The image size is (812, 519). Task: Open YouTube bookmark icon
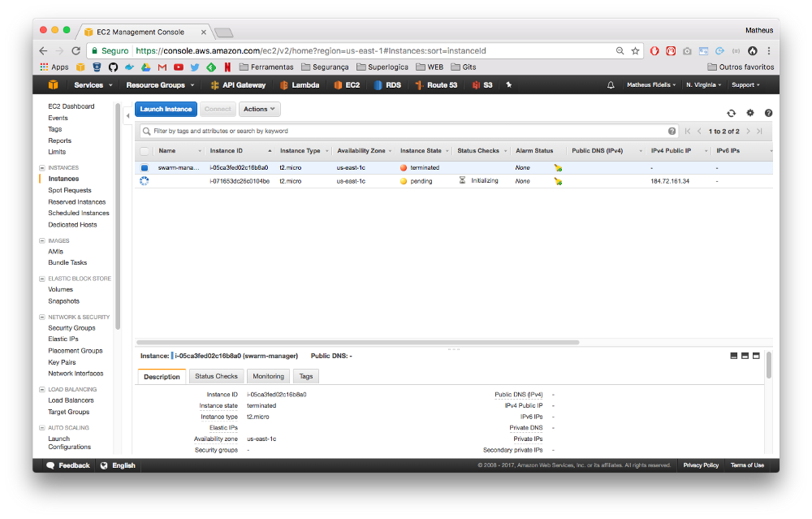[x=179, y=67]
